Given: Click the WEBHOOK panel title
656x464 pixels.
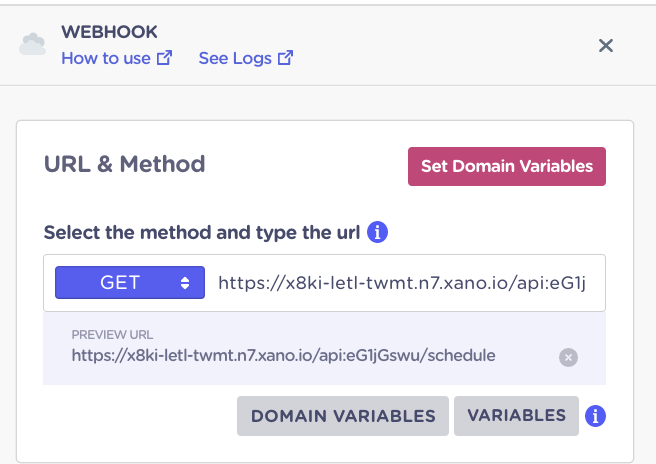Looking at the screenshot, I should pyautogui.click(x=109, y=32).
